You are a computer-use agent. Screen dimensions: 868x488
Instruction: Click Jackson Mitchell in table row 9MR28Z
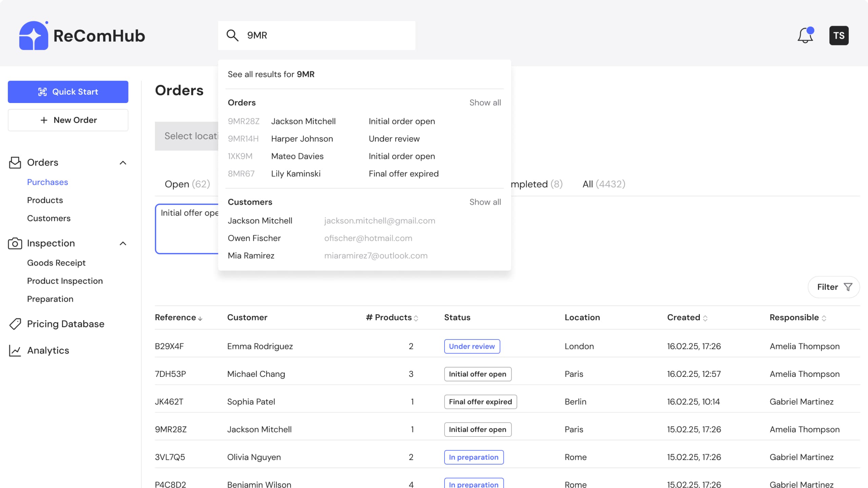[x=259, y=430]
